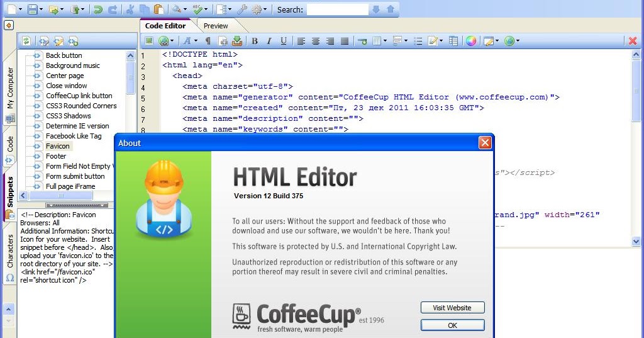The image size is (644, 338).
Task: Apply italic formatting
Action: point(269,41)
